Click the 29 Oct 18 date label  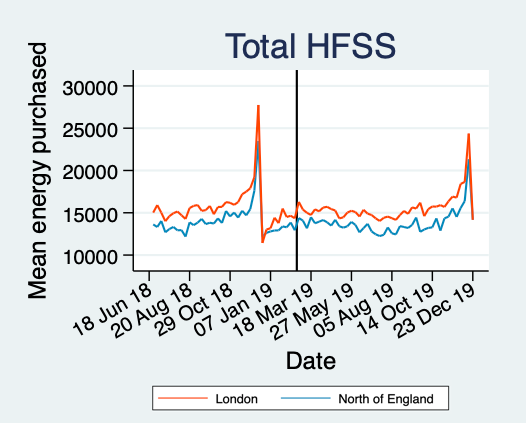(194, 311)
